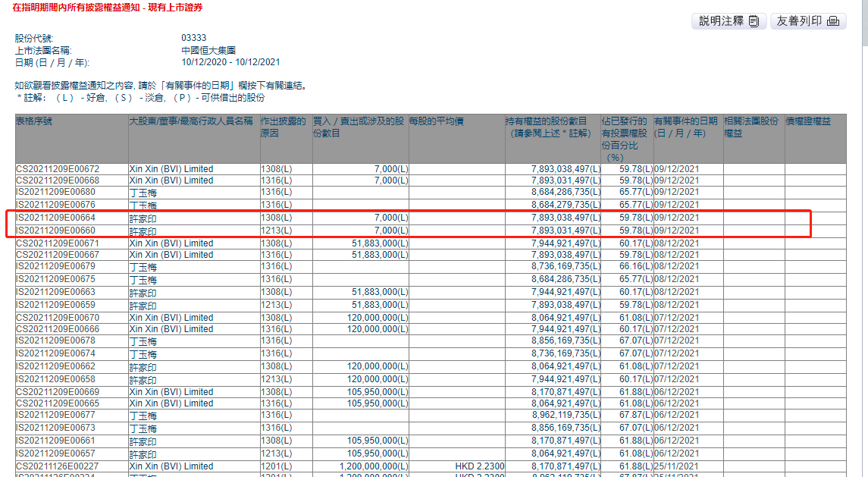The width and height of the screenshot is (868, 477).
Task: Click HKD 2.2300 in row CS20211126E00227
Action: (480, 466)
